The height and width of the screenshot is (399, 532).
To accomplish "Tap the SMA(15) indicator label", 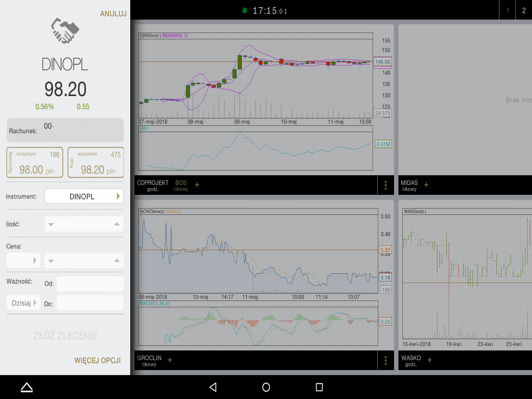I will [173, 211].
